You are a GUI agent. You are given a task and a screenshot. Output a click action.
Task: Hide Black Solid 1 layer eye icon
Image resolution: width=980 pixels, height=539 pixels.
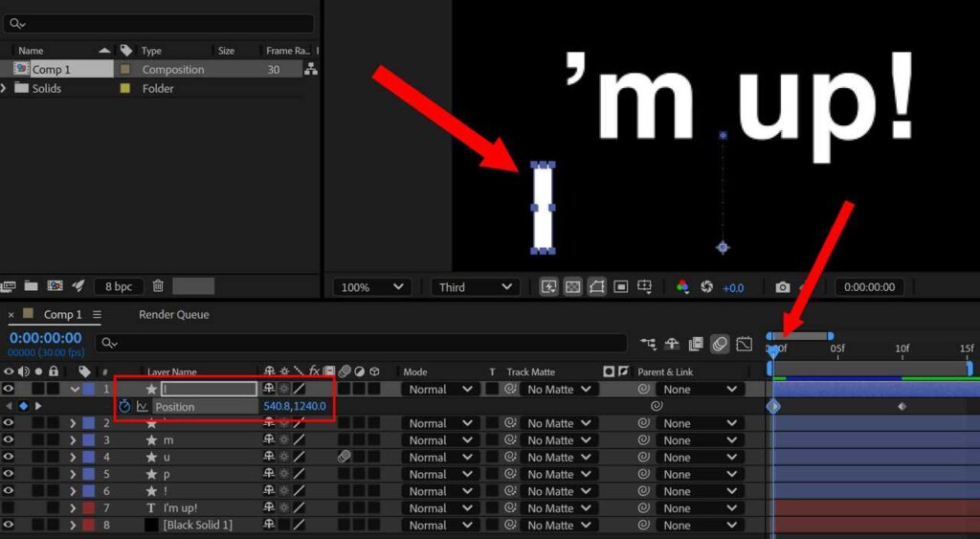(x=8, y=526)
